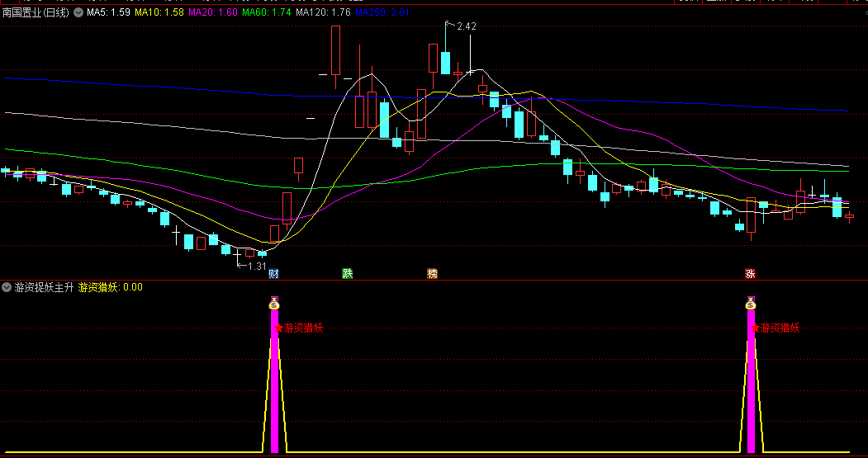Click the green 跌 event marker icon

[347, 273]
